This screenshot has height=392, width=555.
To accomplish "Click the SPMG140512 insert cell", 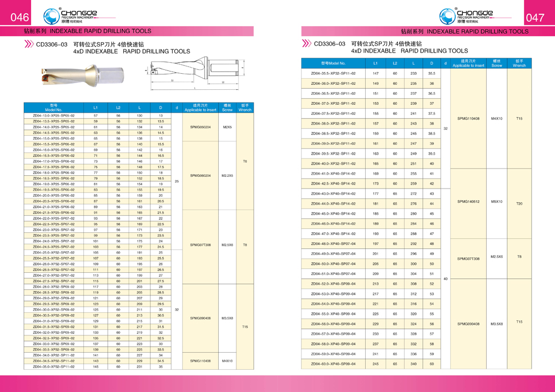I will click(468, 202).
